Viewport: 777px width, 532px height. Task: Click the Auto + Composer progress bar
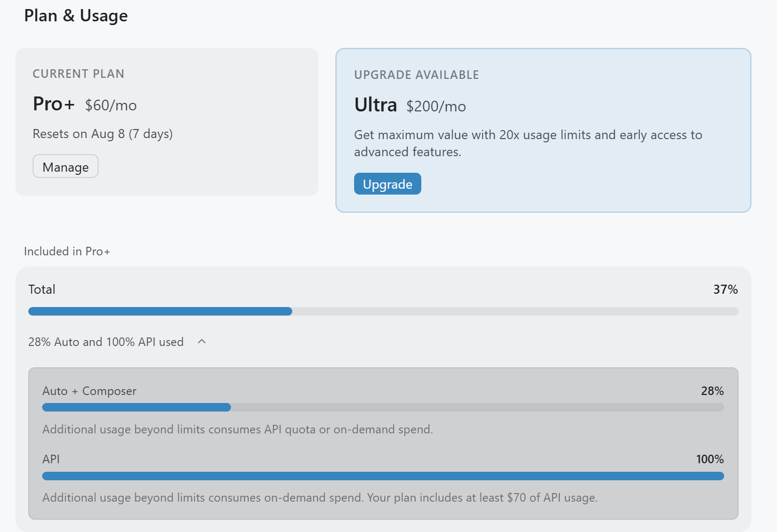pos(383,407)
